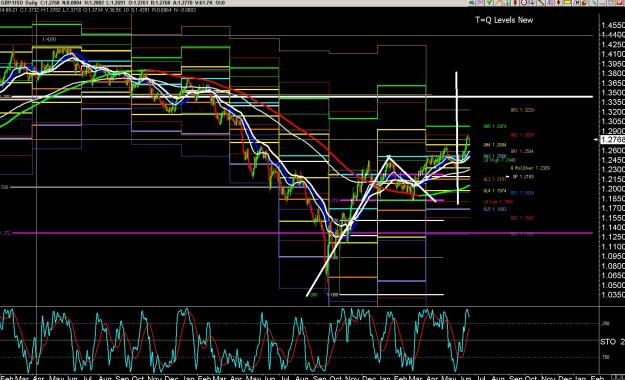Click the red circle clock icon
625x380 pixels.
coord(524,2)
